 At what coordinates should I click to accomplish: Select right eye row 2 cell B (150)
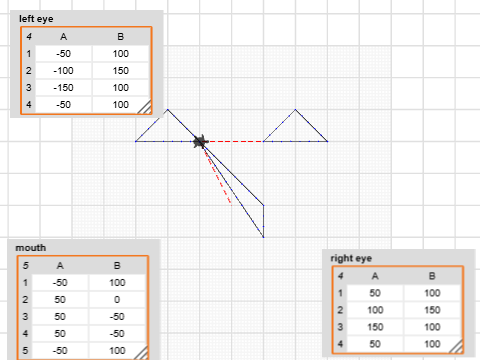[x=432, y=310]
